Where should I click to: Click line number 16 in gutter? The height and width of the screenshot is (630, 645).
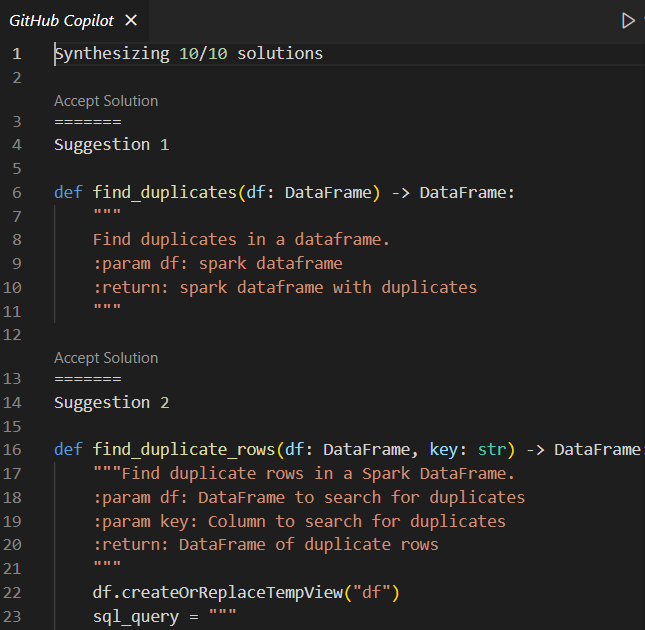click(12, 449)
